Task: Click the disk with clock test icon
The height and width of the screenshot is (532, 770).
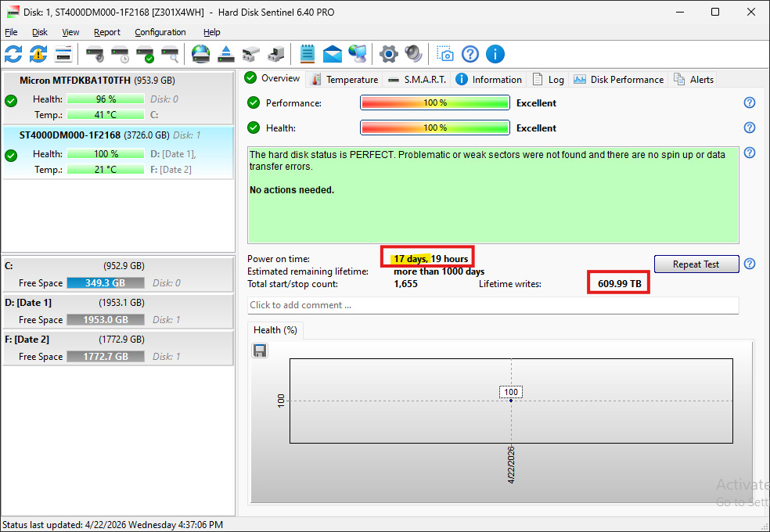Action: click(x=120, y=54)
